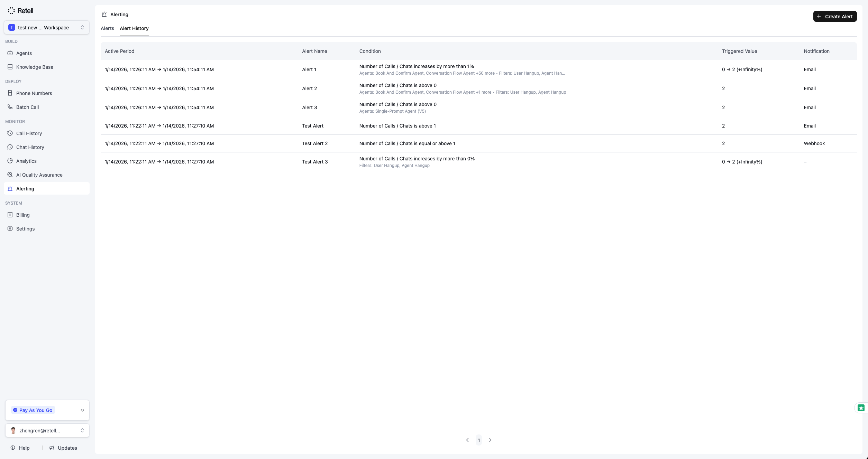Click the Phone Numbers icon
The image size is (868, 459).
coord(10,93)
